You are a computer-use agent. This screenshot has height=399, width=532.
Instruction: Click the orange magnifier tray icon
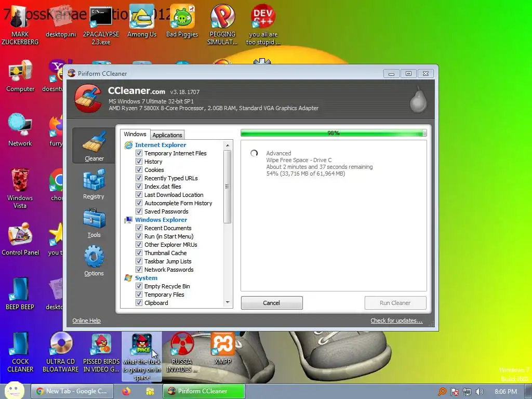click(x=442, y=392)
